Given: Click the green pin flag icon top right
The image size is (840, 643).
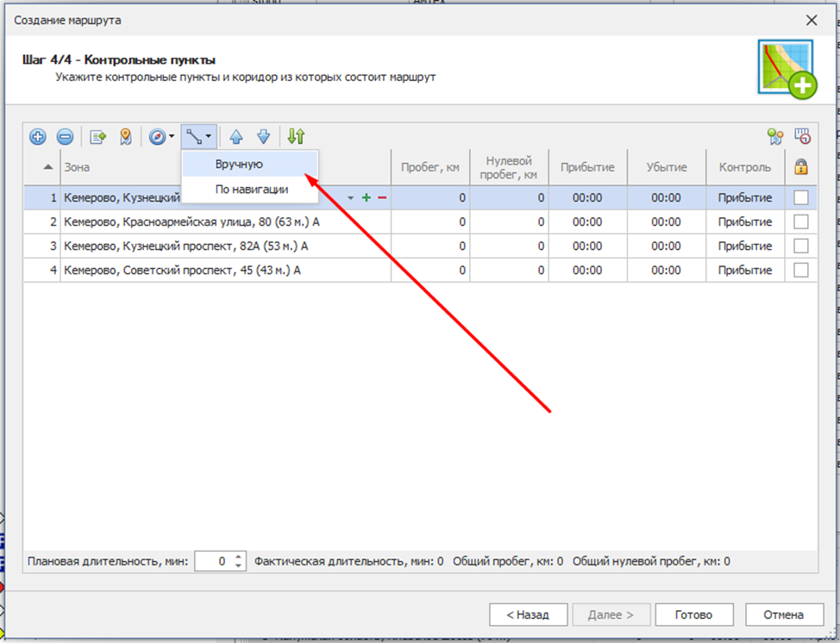Looking at the screenshot, I should pos(774,136).
